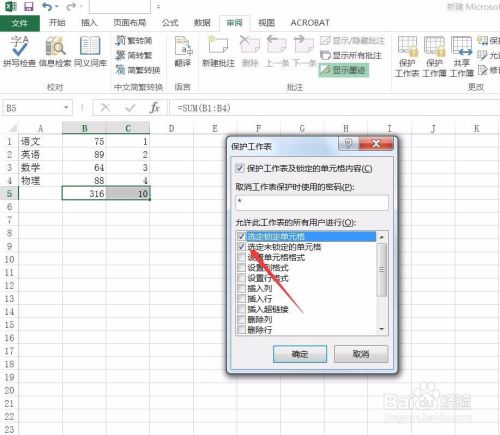500x435 pixels.
Task: Open 简繁转换 conversion dialog
Action: [x=138, y=70]
